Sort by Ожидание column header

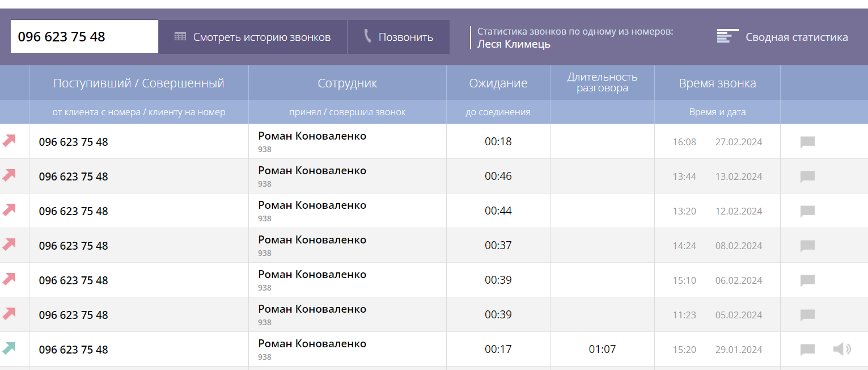point(498,83)
